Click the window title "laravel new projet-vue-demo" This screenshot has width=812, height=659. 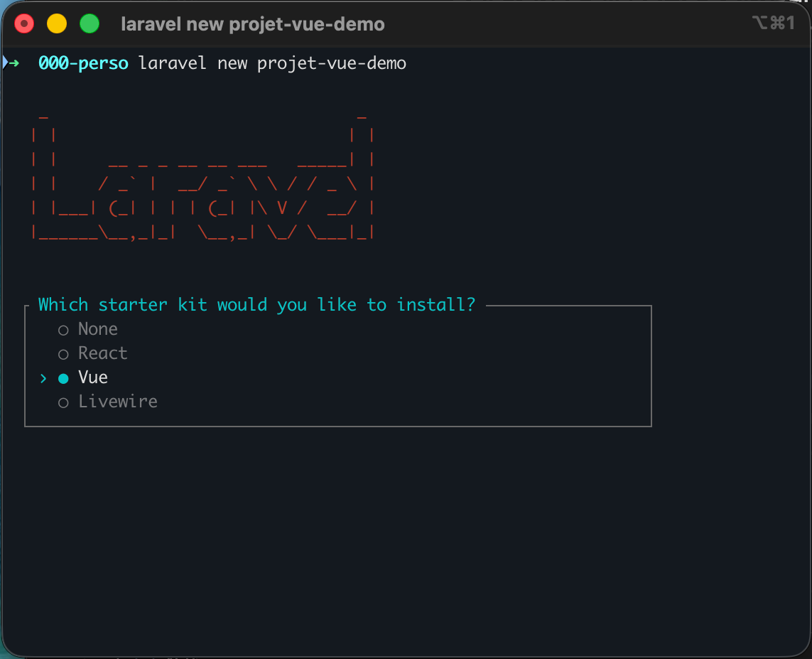tap(253, 24)
